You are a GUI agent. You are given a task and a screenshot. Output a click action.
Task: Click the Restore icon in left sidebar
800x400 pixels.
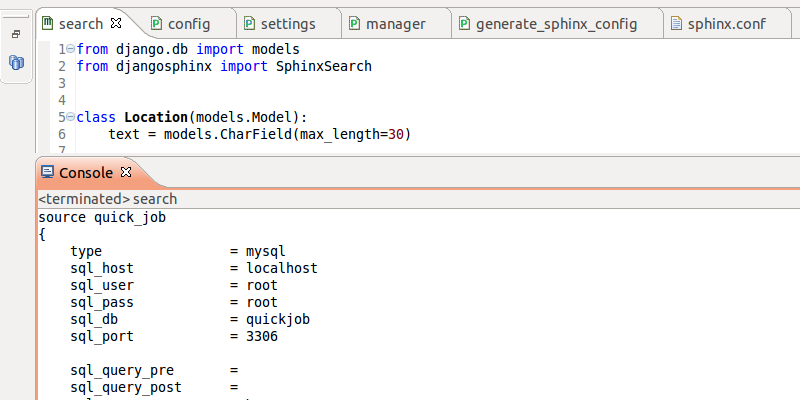point(16,34)
